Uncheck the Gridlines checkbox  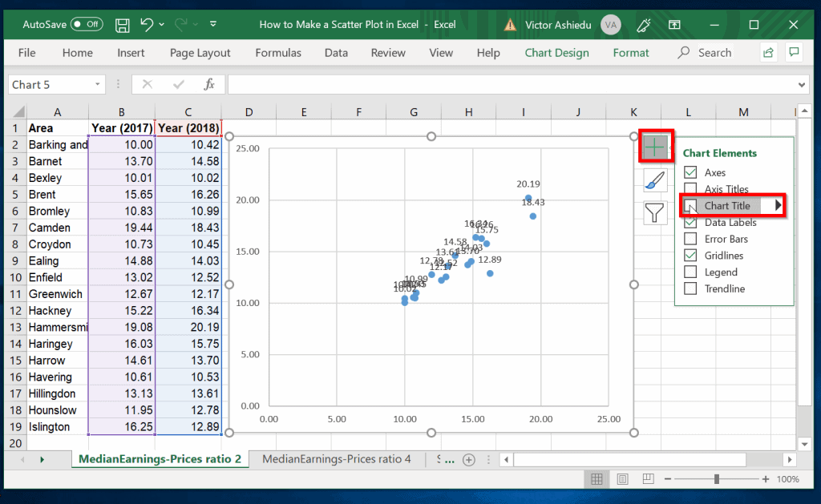(x=691, y=255)
